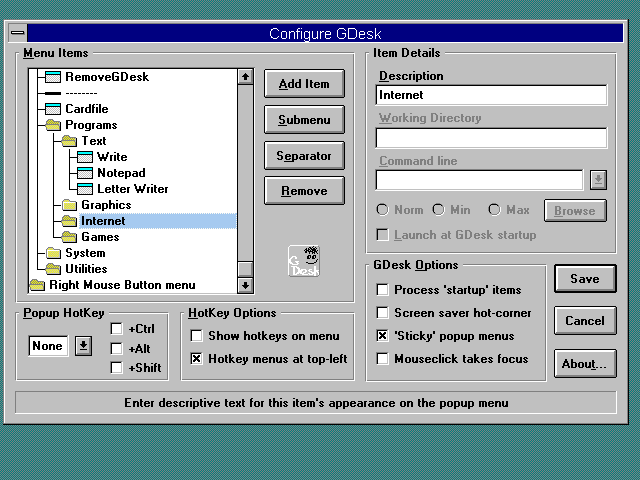640x480 pixels.
Task: Click inside the Description text field
Action: (491, 95)
